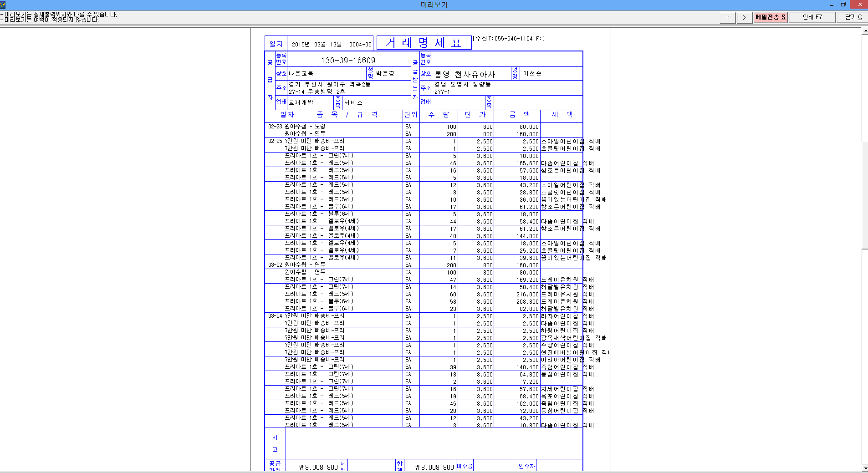Click the amount 169,200
This screenshot has height=473, width=868.
tap(527, 280)
